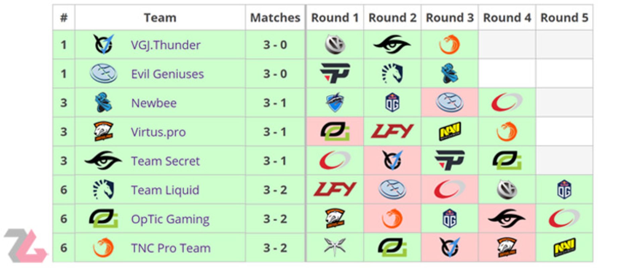The width and height of the screenshot is (644, 268).
Task: Click the Evil Geniuses logo in Team column
Action: coord(104,73)
